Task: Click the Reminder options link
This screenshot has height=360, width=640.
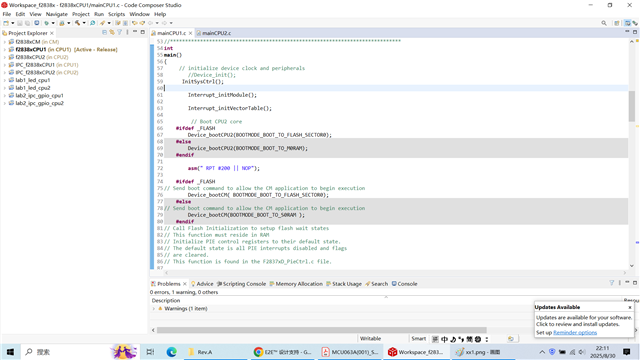Action: (x=575, y=333)
